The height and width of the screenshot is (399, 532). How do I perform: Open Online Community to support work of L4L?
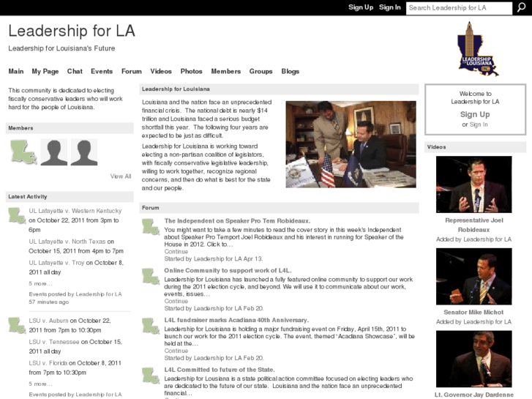click(x=228, y=270)
